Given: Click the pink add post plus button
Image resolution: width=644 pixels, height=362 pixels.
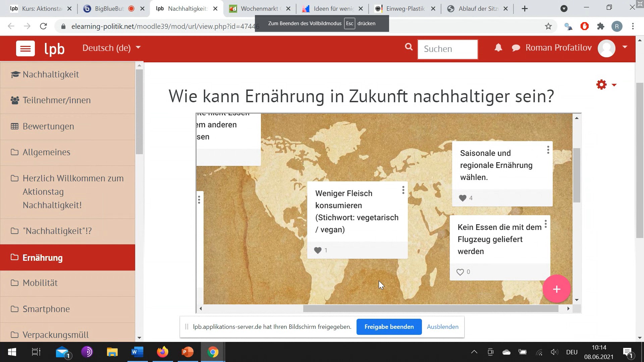Looking at the screenshot, I should pyautogui.click(x=556, y=289).
